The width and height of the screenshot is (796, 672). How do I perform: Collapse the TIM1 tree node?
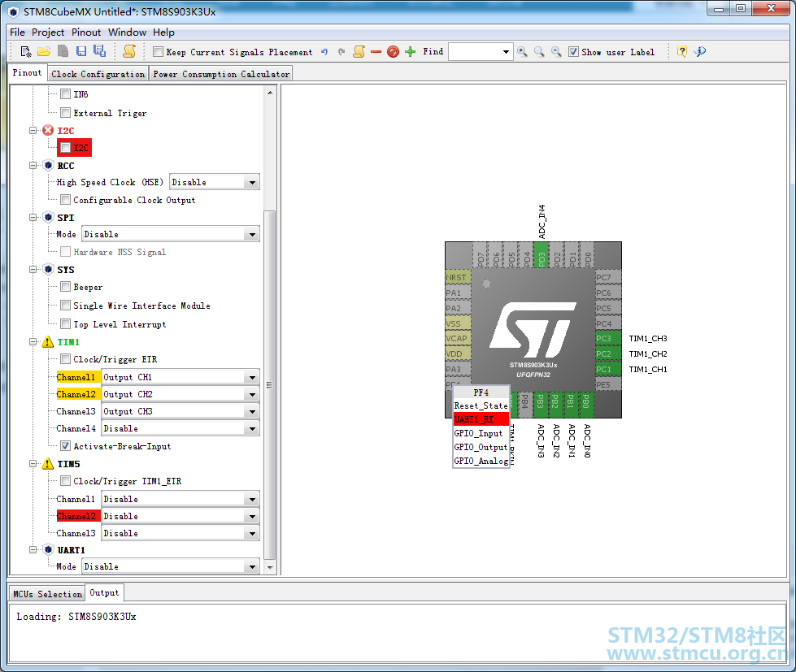[x=33, y=342]
